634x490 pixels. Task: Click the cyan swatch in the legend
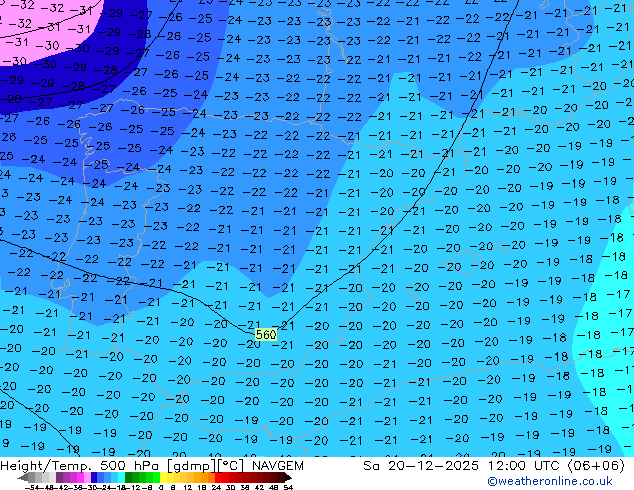[121, 477]
